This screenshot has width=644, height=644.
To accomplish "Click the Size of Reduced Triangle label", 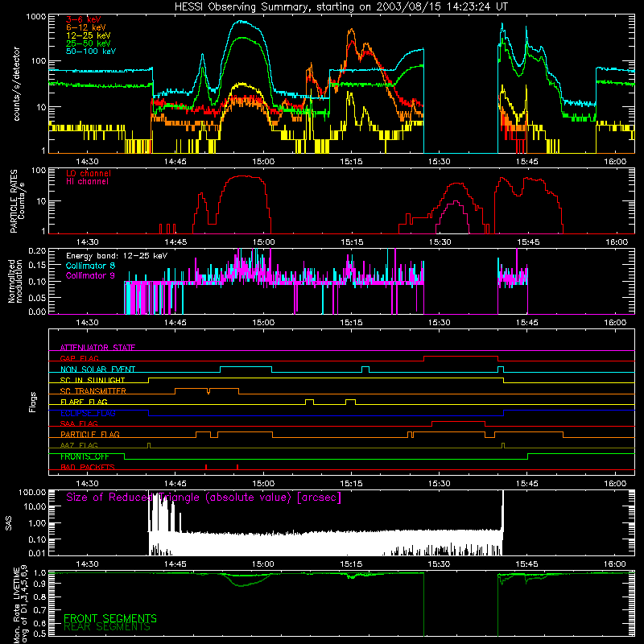I will point(204,497).
